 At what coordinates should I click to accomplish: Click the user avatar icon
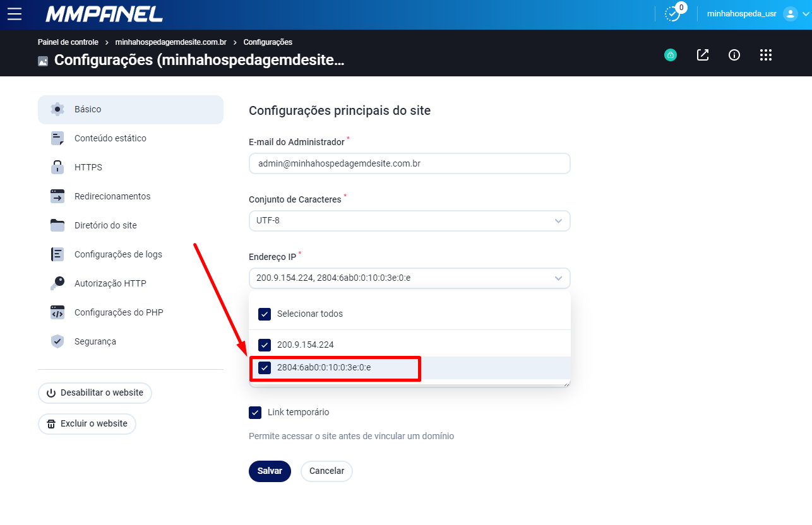click(x=790, y=14)
